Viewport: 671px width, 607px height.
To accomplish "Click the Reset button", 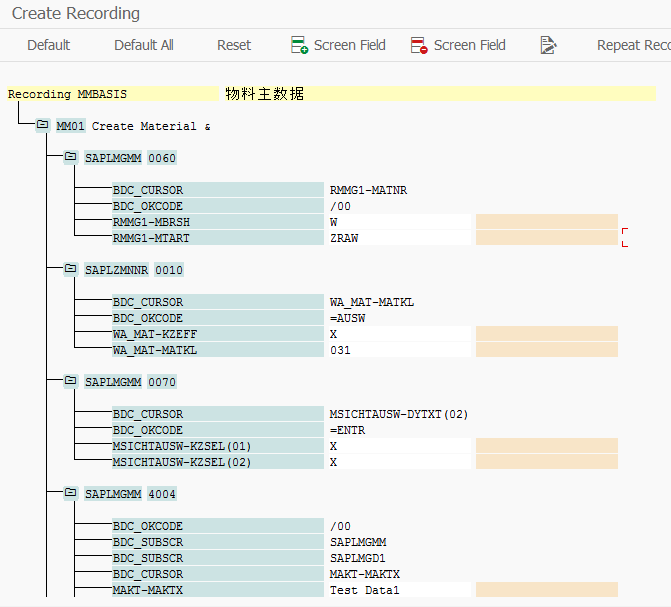I will point(234,45).
